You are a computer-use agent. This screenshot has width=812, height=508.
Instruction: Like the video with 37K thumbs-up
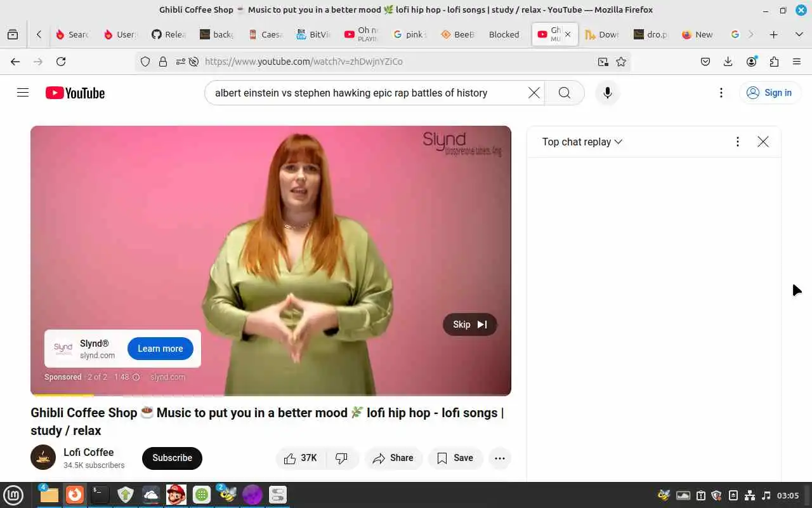click(301, 458)
